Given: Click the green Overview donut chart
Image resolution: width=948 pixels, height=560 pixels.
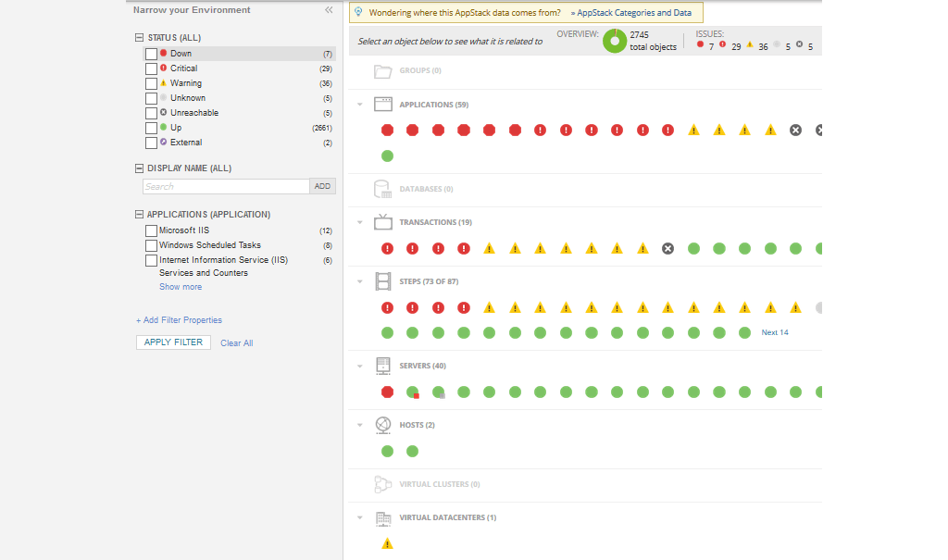Looking at the screenshot, I should pos(614,41).
